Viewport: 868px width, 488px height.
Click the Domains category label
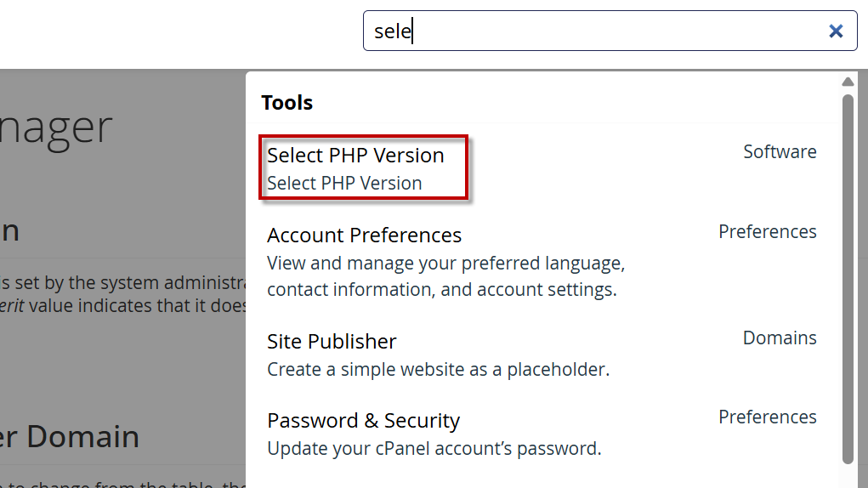780,338
